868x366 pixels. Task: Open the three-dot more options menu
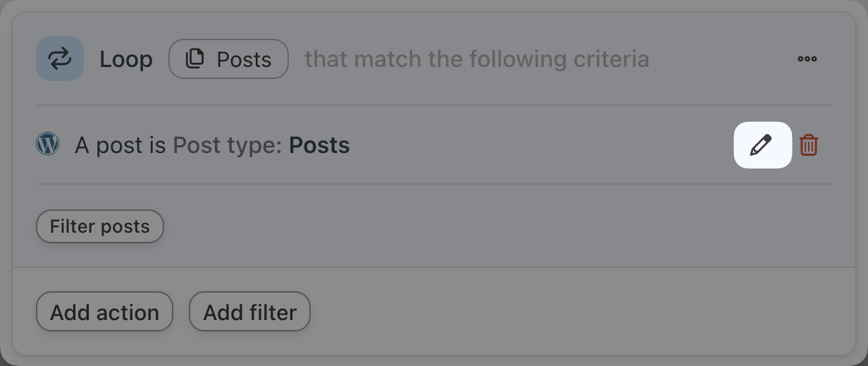coord(807,59)
